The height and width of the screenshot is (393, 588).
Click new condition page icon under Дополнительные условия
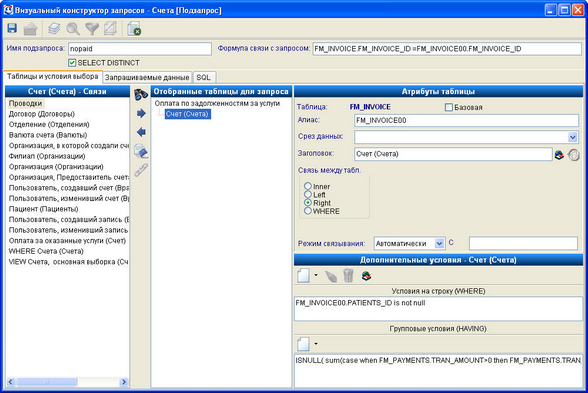pos(303,276)
